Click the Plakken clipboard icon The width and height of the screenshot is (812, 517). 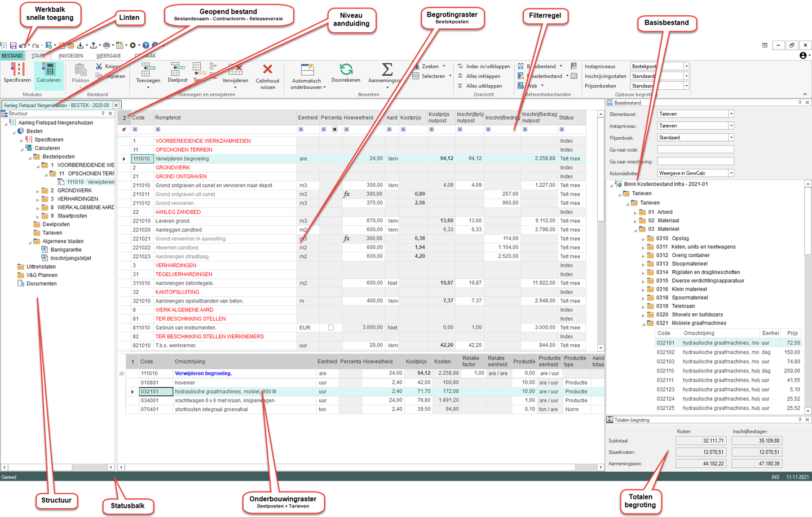pyautogui.click(x=80, y=69)
